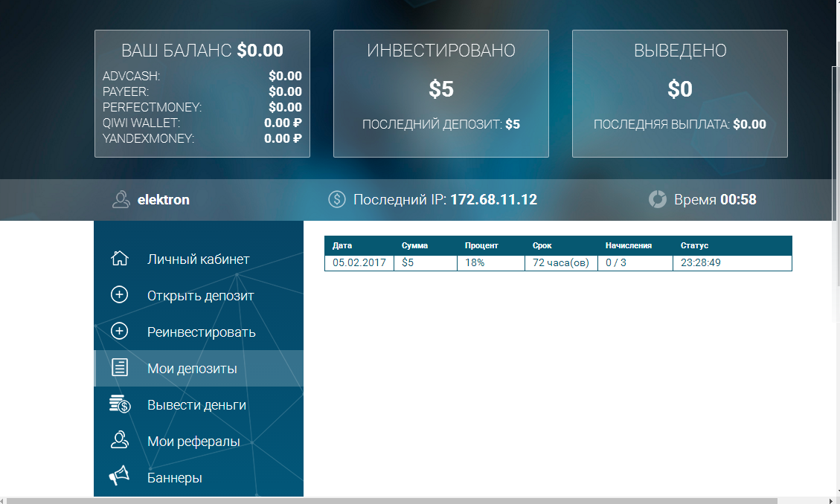Open Вывести деньги page
The height and width of the screenshot is (504, 840).
point(196,404)
